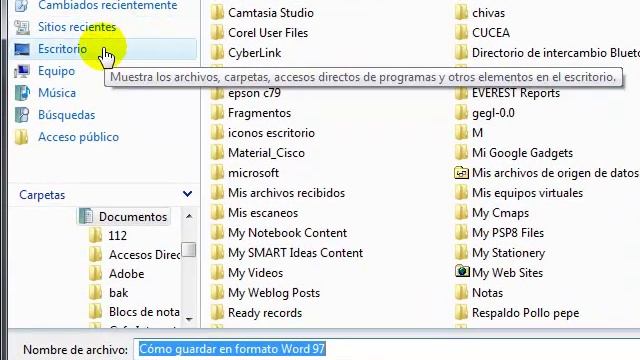The height and width of the screenshot is (360, 640).
Task: Select the Notas folder name
Action: pyautogui.click(x=487, y=293)
